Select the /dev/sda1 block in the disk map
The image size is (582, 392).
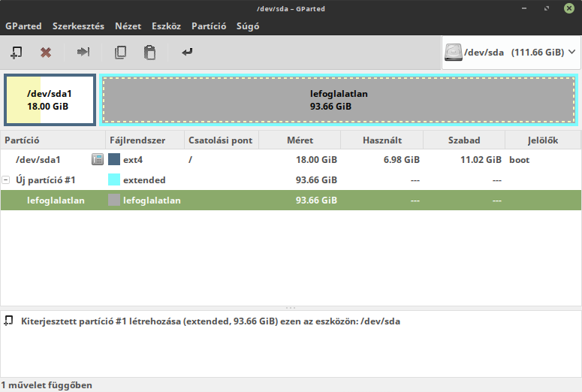pyautogui.click(x=50, y=100)
